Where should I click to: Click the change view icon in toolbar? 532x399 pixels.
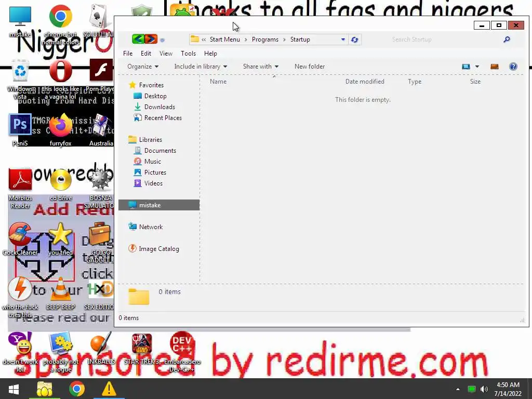pyautogui.click(x=466, y=66)
